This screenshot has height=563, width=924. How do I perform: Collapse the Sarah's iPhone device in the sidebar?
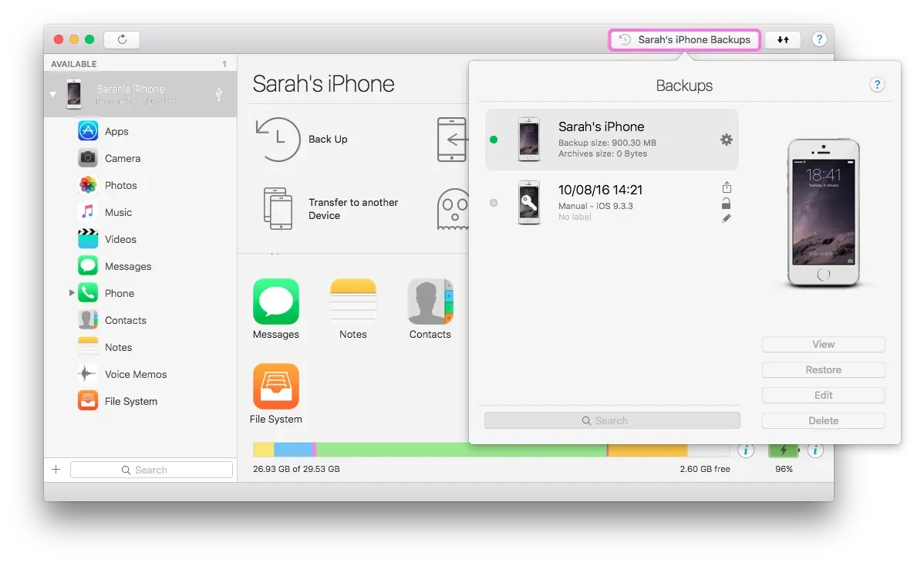pos(52,95)
